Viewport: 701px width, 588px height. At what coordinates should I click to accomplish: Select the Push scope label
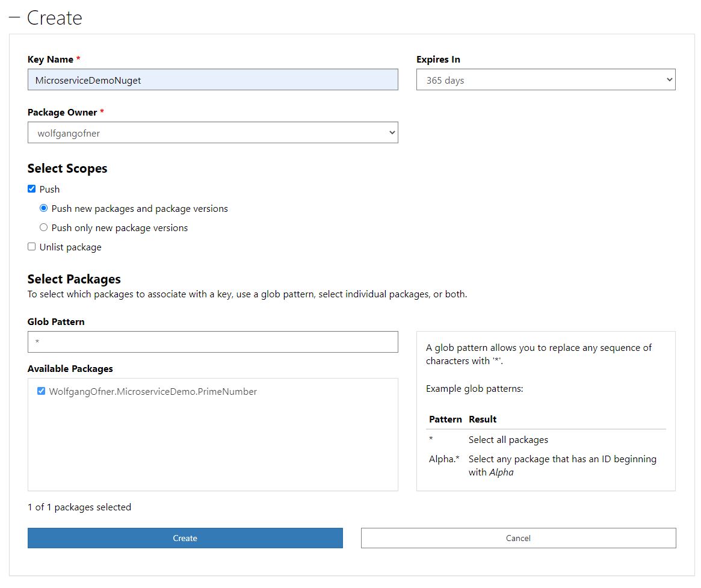tap(50, 189)
